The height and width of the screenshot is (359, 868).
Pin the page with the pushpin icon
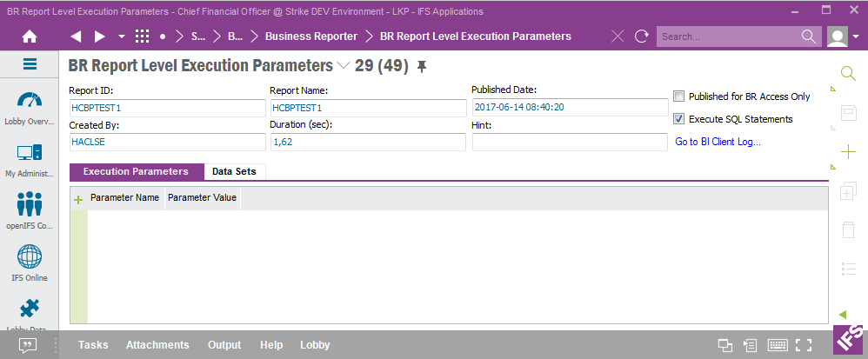point(422,67)
